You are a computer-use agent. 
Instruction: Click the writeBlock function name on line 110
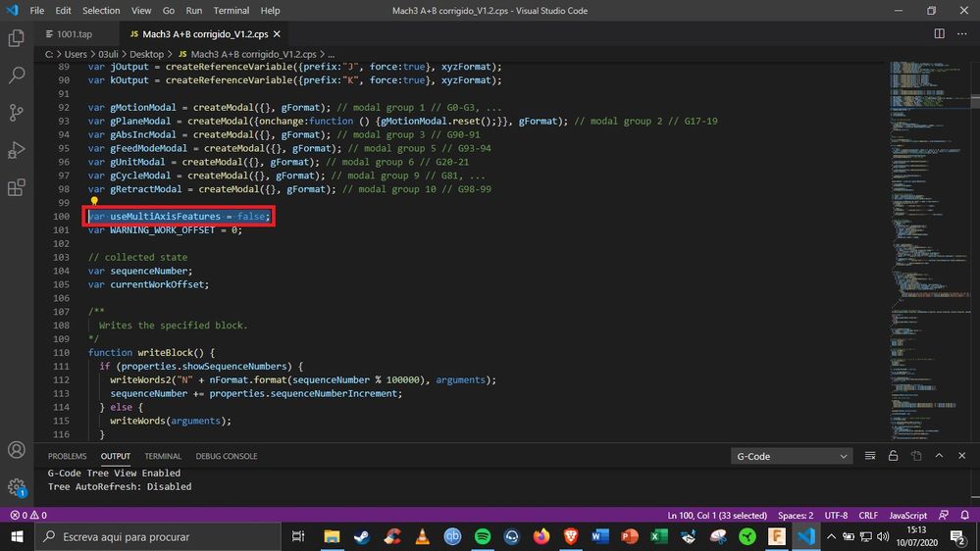click(x=165, y=352)
